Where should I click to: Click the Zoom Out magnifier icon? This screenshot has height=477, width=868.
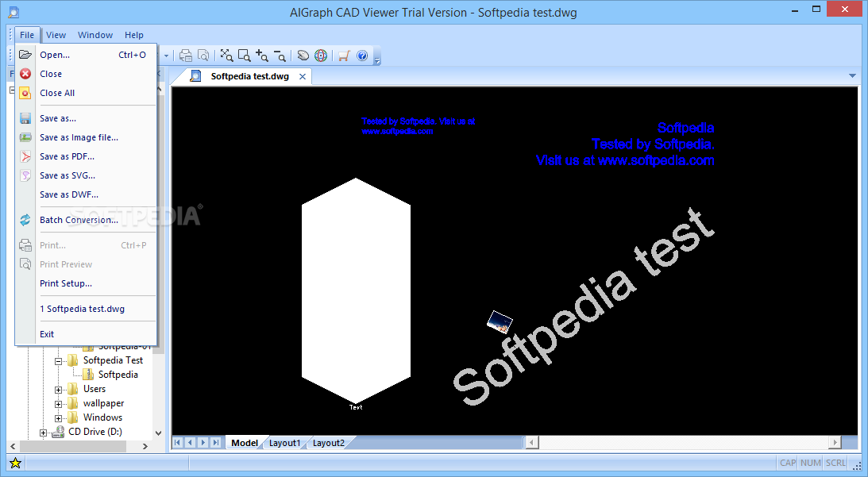pyautogui.click(x=280, y=56)
